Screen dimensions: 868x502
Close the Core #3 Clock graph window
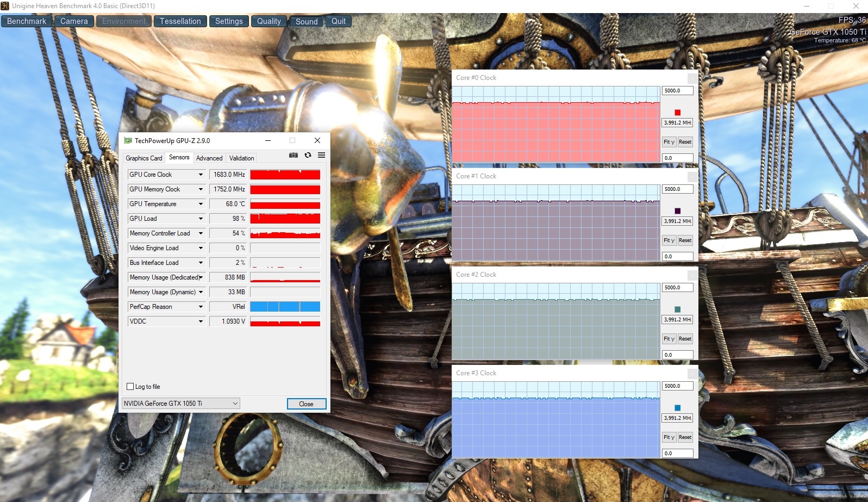(x=692, y=373)
